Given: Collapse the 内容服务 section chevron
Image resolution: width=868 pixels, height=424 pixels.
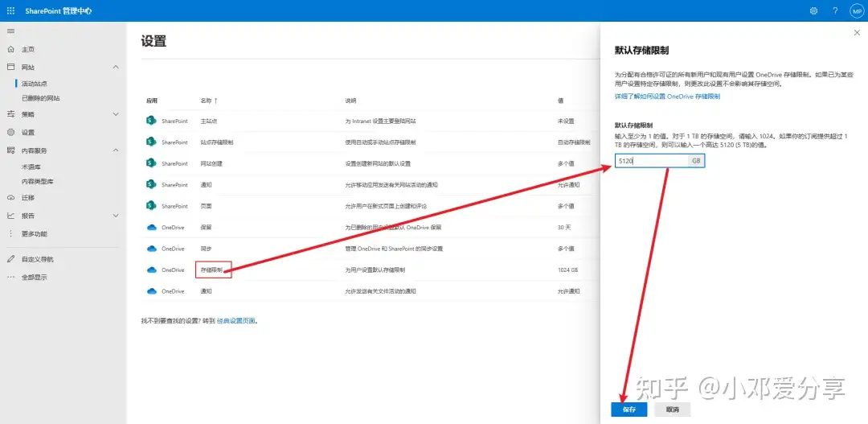Looking at the screenshot, I should pos(116,150).
